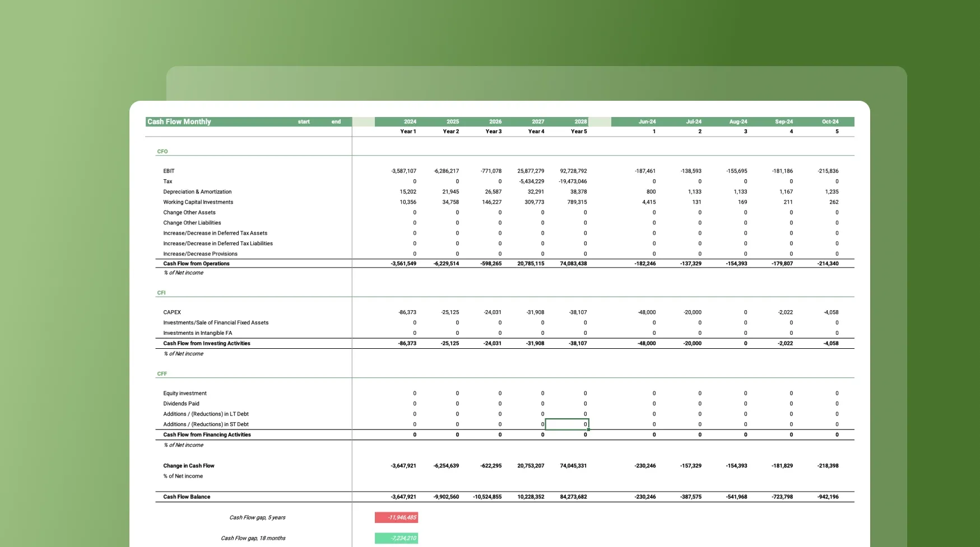
Task: Select the Change in Cash Flow row label
Action: tap(188, 466)
